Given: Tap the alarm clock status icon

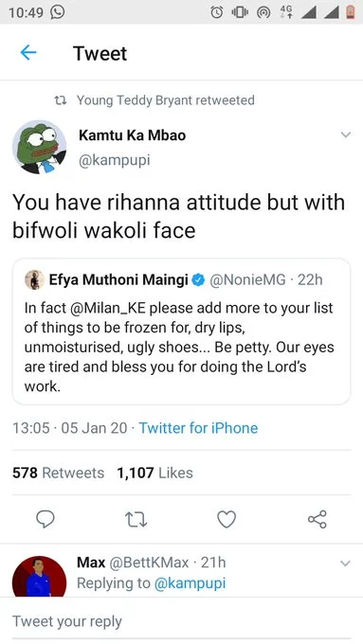Looking at the screenshot, I should click(x=217, y=12).
